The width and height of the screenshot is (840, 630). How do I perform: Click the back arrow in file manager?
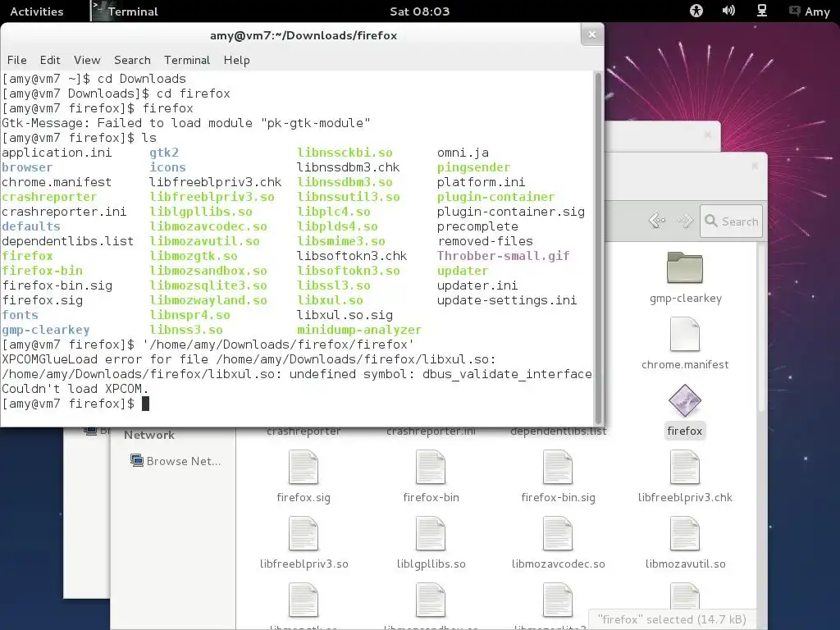657,221
